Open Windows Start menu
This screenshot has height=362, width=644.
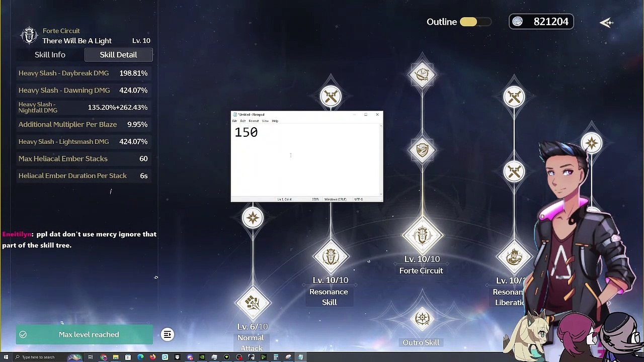[6, 357]
